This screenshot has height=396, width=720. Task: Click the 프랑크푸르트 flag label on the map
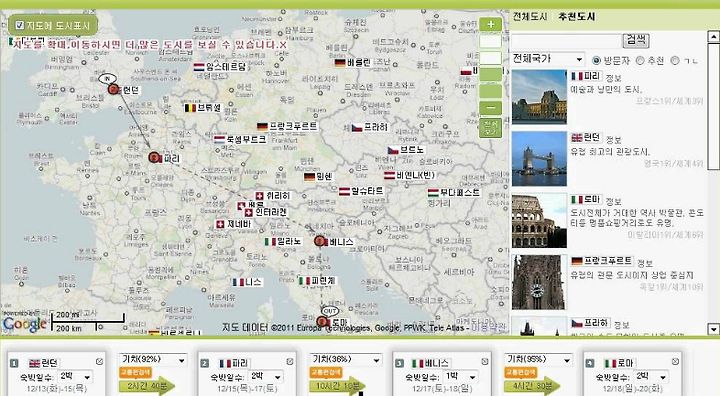[x=287, y=126]
